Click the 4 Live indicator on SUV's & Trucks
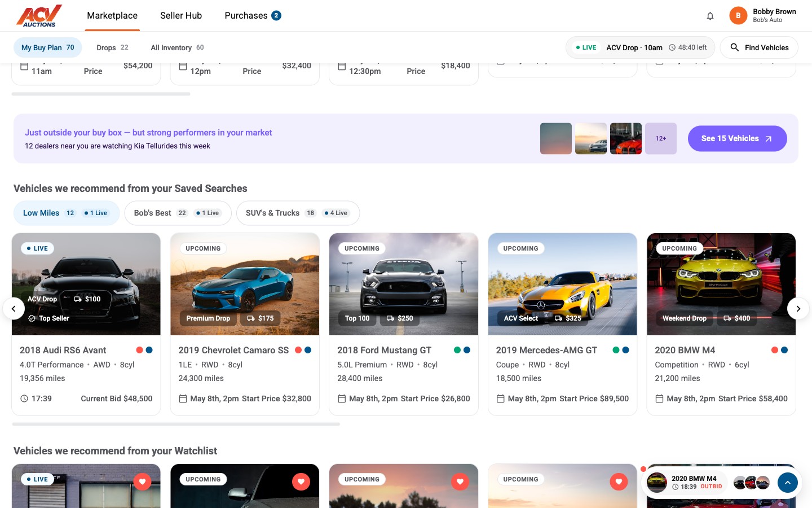812x508 pixels. 336,213
